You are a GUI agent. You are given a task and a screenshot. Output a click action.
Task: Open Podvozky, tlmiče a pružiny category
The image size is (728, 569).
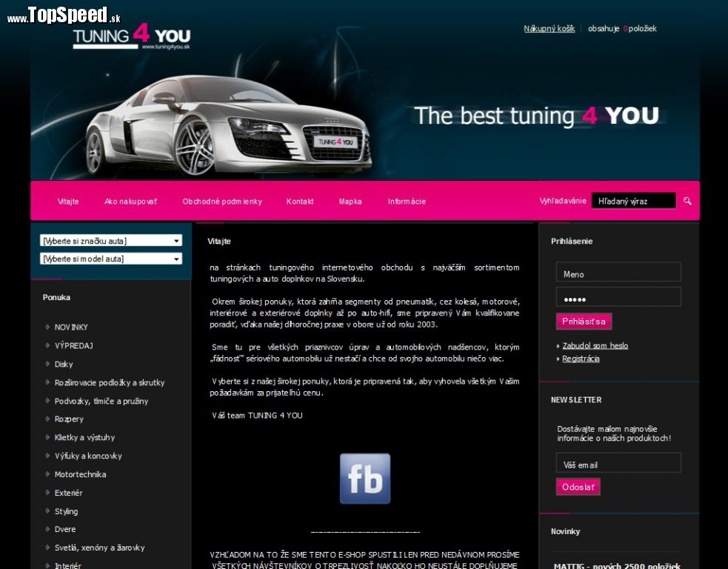pos(101,401)
